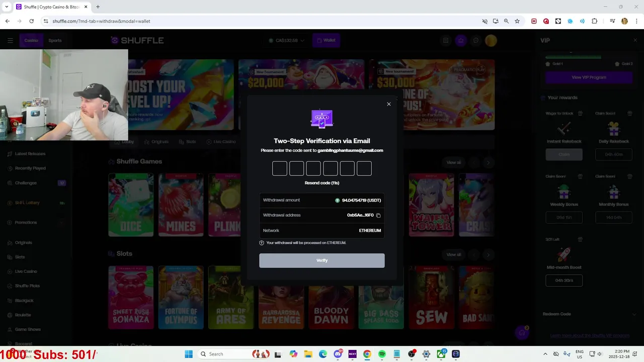
Task: Open File Explorer from the taskbar
Action: (x=308, y=354)
